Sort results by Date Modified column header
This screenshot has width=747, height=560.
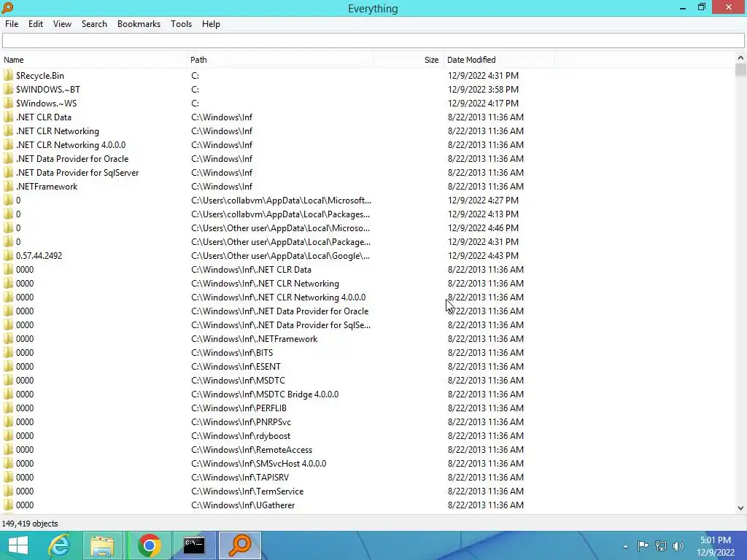coord(499,60)
